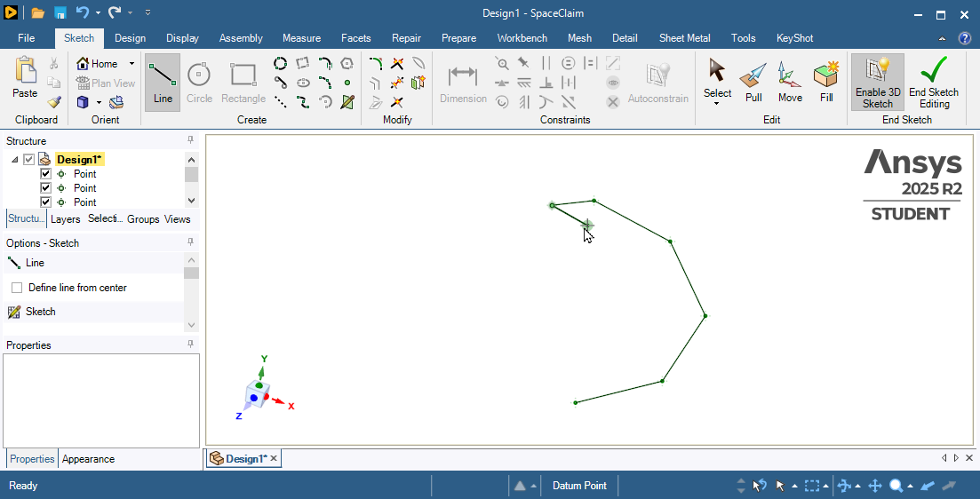Image resolution: width=980 pixels, height=499 pixels.
Task: Pick the Format Painter brush icon
Action: pyautogui.click(x=54, y=102)
